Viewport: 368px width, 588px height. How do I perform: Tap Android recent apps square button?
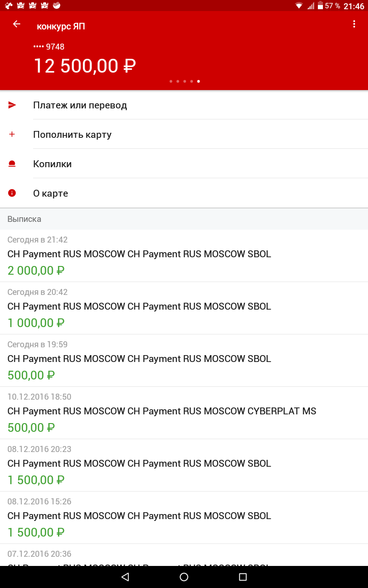click(243, 577)
